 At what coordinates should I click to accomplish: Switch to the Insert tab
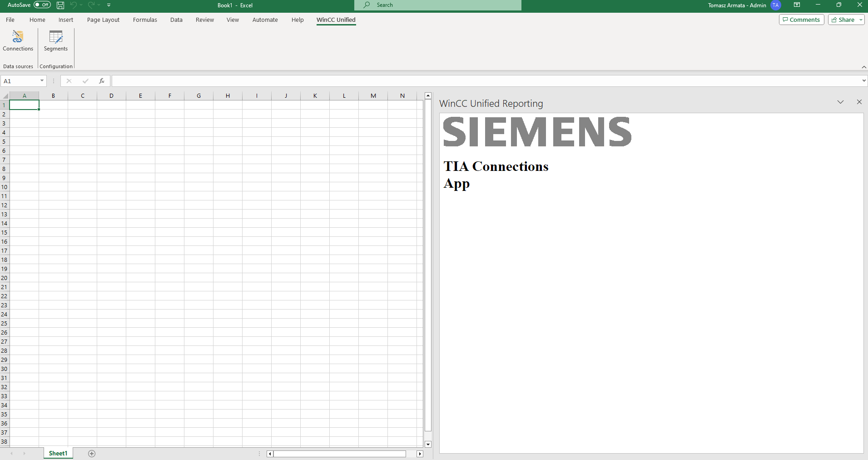click(x=66, y=20)
